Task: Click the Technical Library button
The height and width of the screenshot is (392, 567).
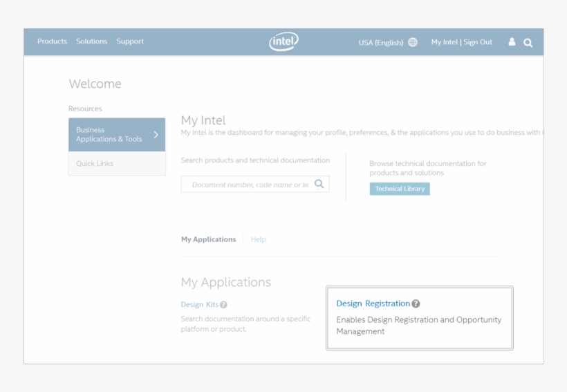Action: point(400,189)
